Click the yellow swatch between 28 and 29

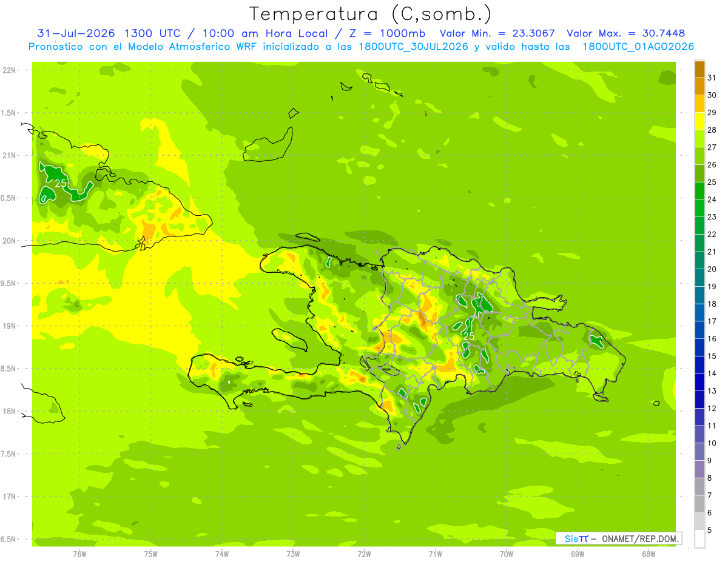point(699,121)
